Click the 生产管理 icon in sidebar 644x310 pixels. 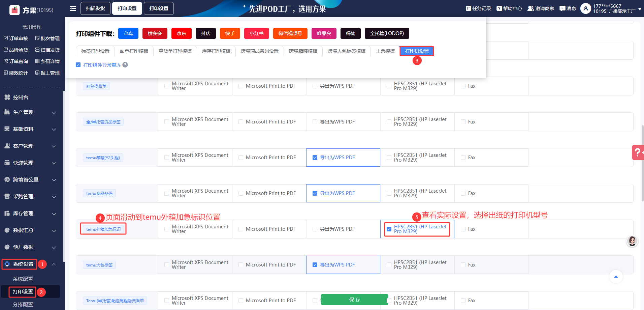tap(7, 112)
